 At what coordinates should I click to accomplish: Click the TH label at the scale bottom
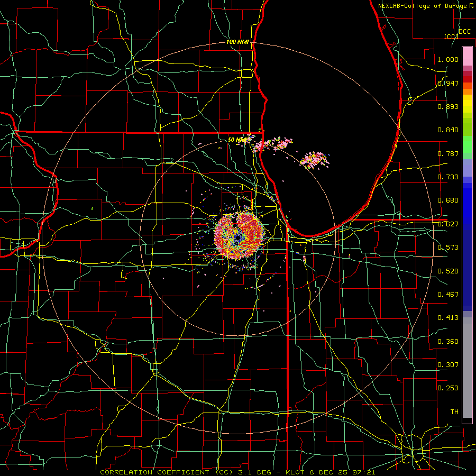[x=454, y=412]
